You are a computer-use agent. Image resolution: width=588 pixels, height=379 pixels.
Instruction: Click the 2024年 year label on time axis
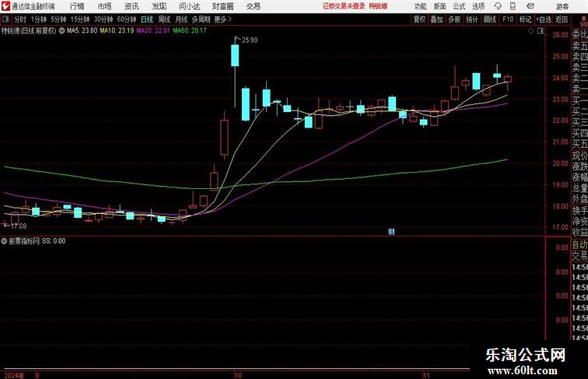point(14,375)
